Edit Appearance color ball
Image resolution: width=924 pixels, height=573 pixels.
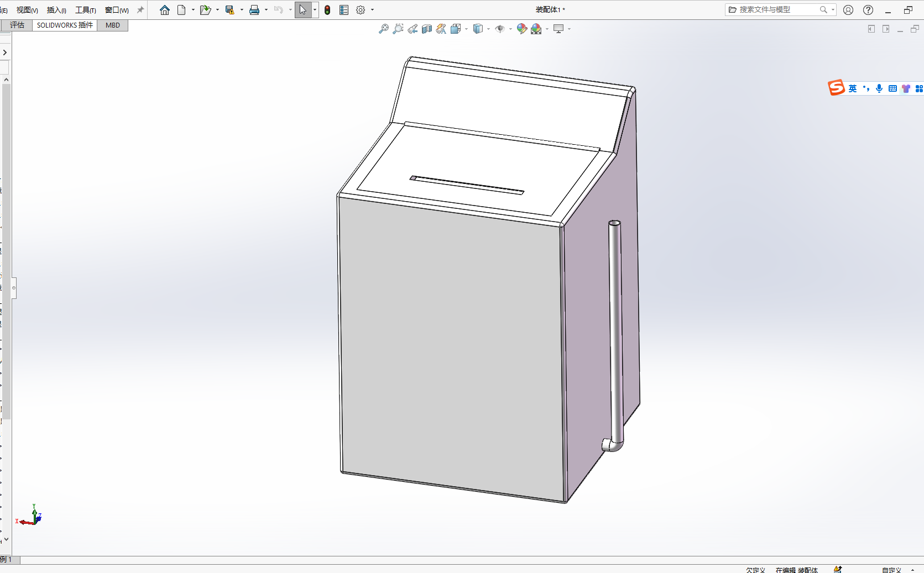click(522, 29)
